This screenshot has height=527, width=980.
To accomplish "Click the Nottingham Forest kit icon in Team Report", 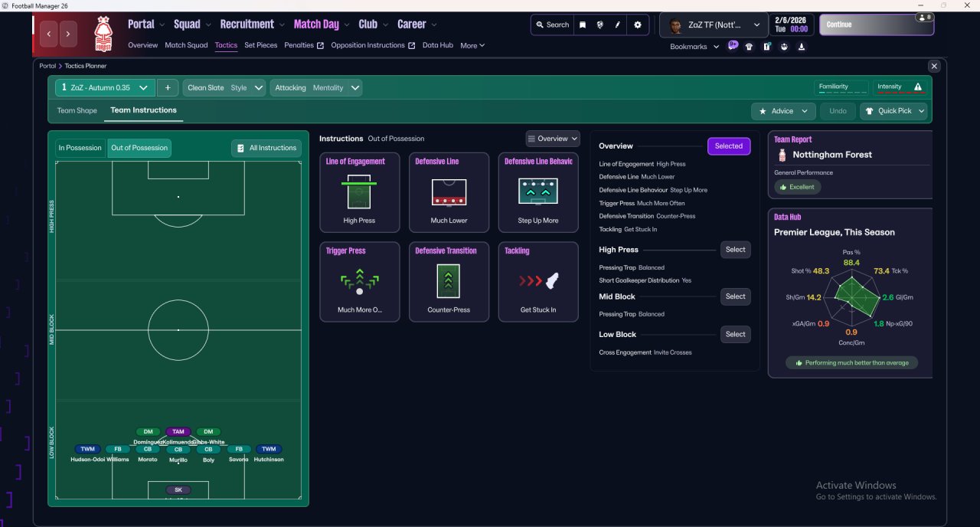I will (x=782, y=155).
